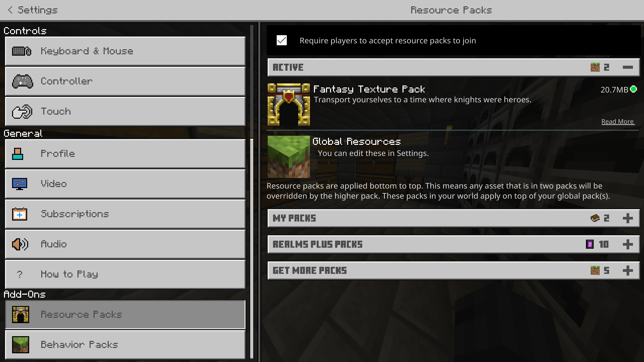Viewport: 644px width, 362px height.
Task: Select the Global Resources grass block thumbnail
Action: pyautogui.click(x=289, y=157)
